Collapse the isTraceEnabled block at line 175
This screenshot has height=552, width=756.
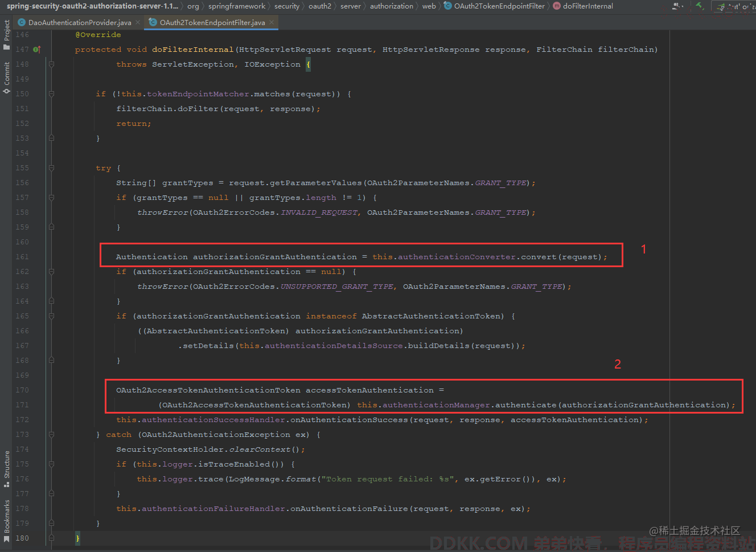51,464
